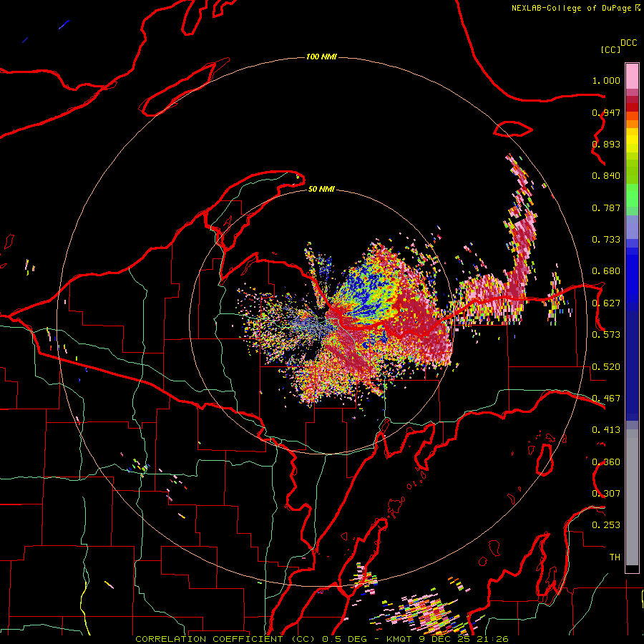Click the TH label on the scale
Viewport: 644px width, 644px height.
(615, 557)
